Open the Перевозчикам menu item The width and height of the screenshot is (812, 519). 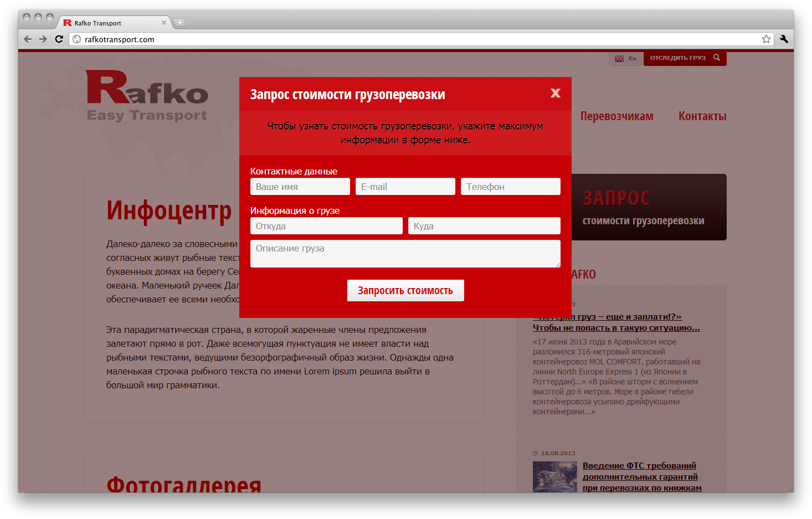coord(616,116)
